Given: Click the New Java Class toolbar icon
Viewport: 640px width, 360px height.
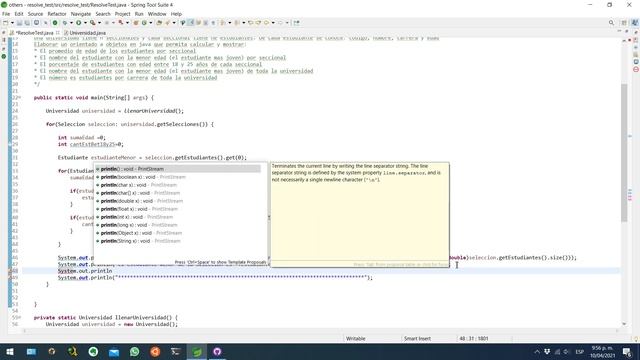Looking at the screenshot, I should point(144,23).
